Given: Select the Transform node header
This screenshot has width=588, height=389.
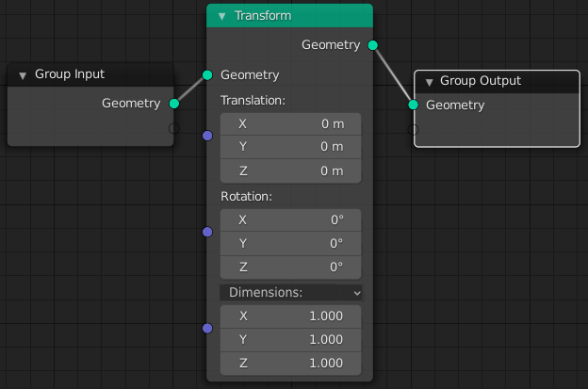Looking at the screenshot, I should click(x=289, y=16).
